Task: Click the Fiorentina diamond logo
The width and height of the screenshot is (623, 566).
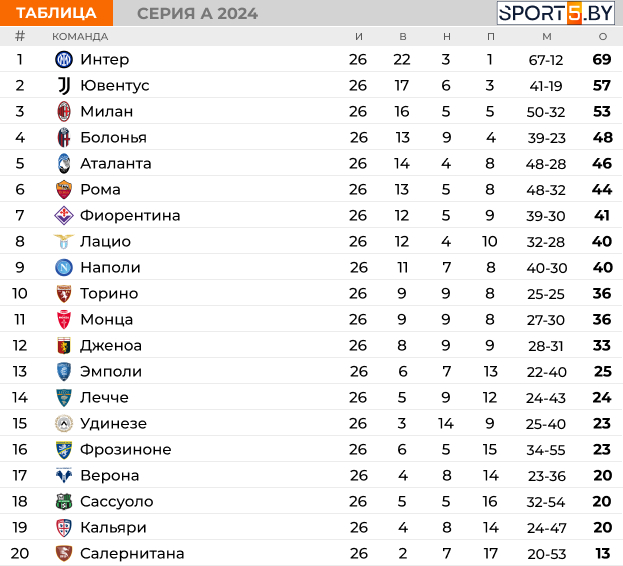Action: (64, 215)
